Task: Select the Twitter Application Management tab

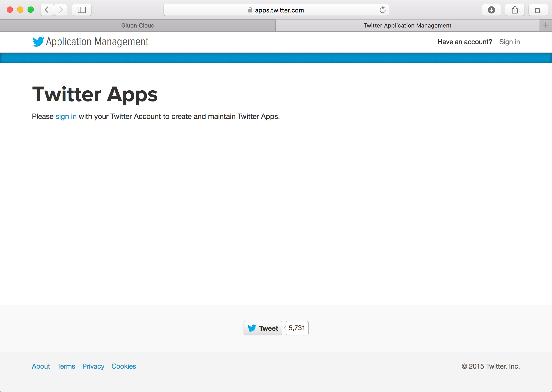Action: (x=407, y=25)
